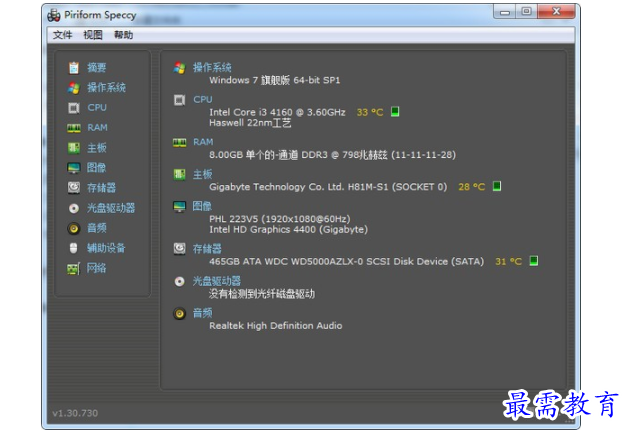Click speaker icon beside 音频 in summary

click(180, 314)
